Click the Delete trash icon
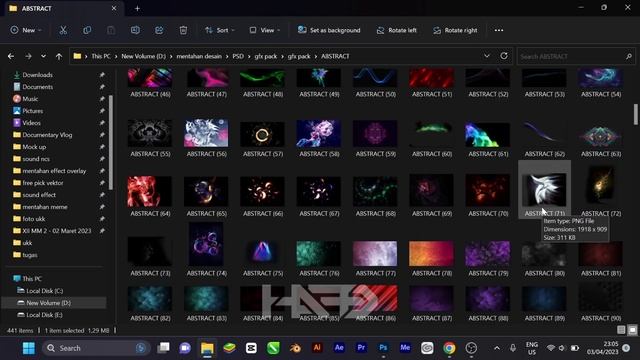640x360 pixels. (x=183, y=30)
